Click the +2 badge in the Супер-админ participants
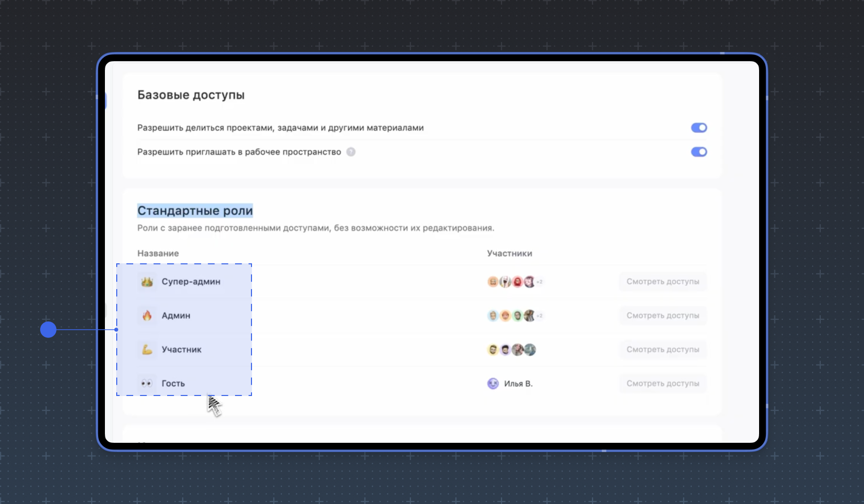This screenshot has width=864, height=504. [x=539, y=281]
